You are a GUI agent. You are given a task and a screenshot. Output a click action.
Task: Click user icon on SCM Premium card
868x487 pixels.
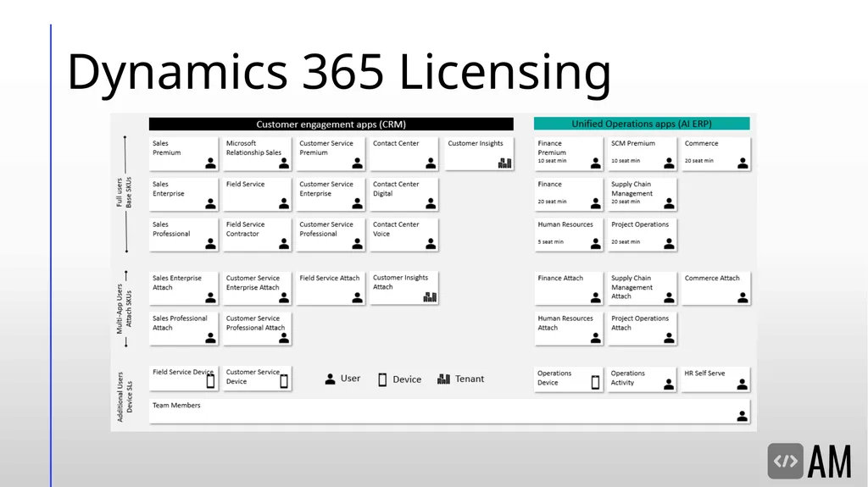(670, 163)
